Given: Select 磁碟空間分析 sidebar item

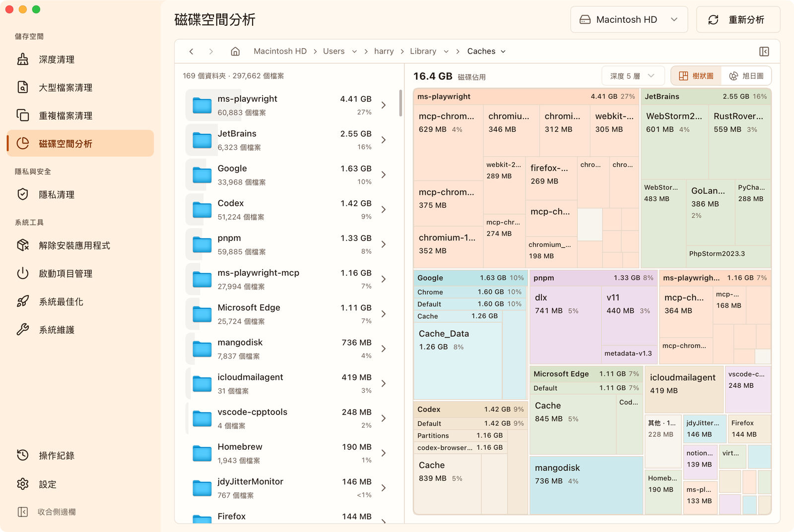Looking at the screenshot, I should point(80,144).
